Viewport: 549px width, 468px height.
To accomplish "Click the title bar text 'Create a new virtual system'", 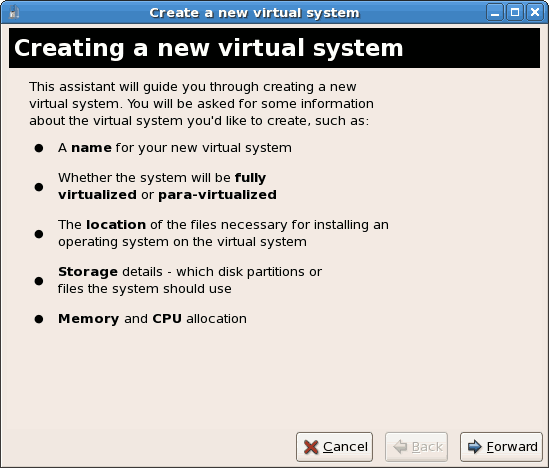I will pos(255,13).
